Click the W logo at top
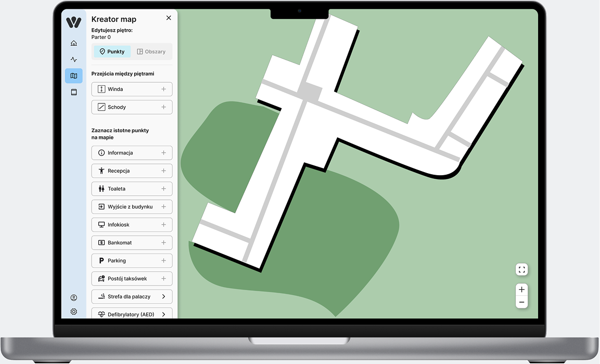The height and width of the screenshot is (364, 600). coord(73,22)
